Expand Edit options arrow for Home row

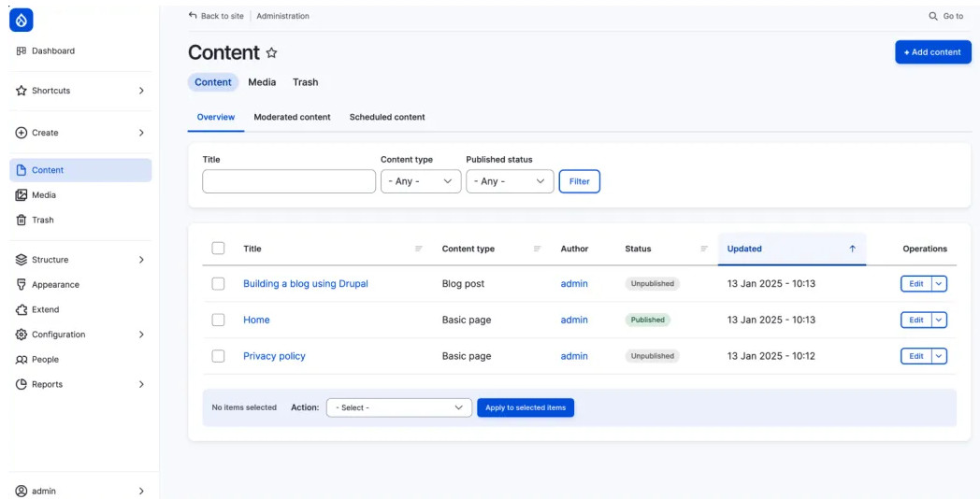click(x=940, y=320)
